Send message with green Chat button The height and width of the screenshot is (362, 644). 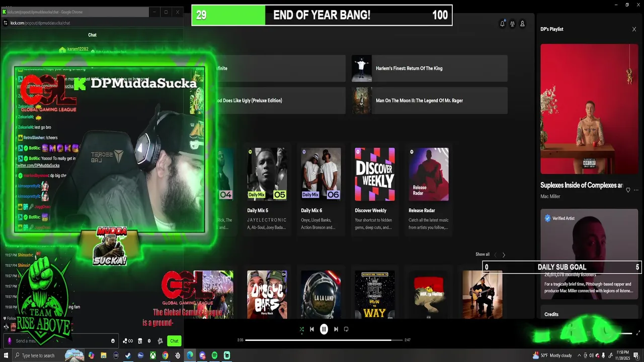174,341
